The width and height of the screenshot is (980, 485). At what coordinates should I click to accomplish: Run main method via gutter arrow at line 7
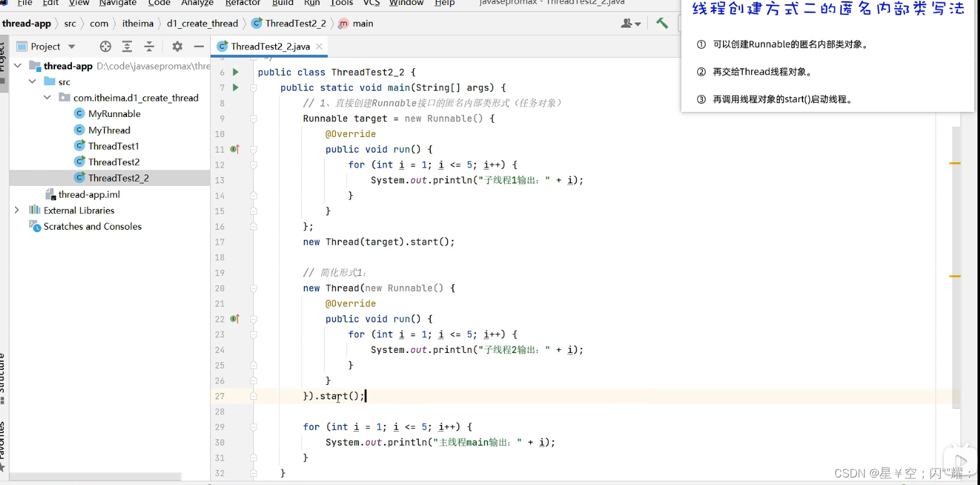tap(235, 88)
